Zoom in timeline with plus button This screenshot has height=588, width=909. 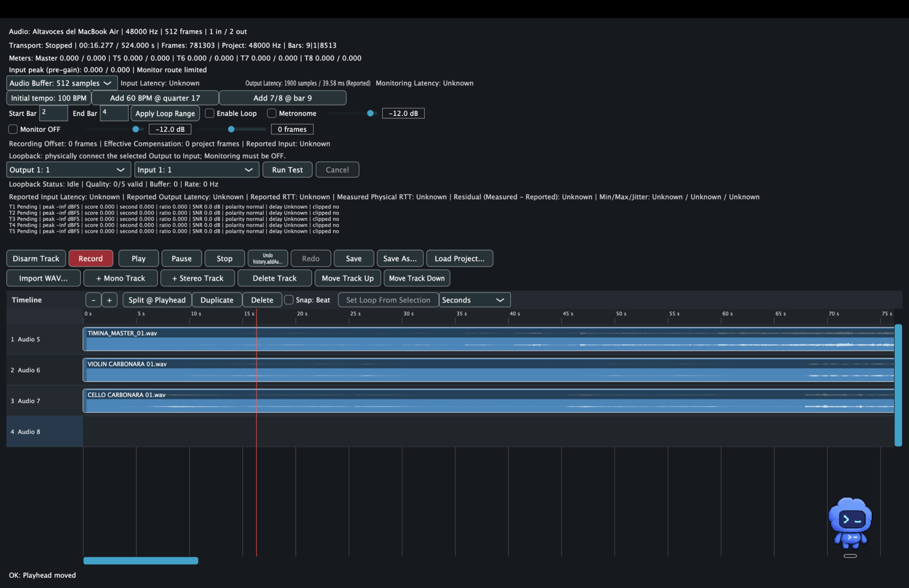[x=109, y=300]
